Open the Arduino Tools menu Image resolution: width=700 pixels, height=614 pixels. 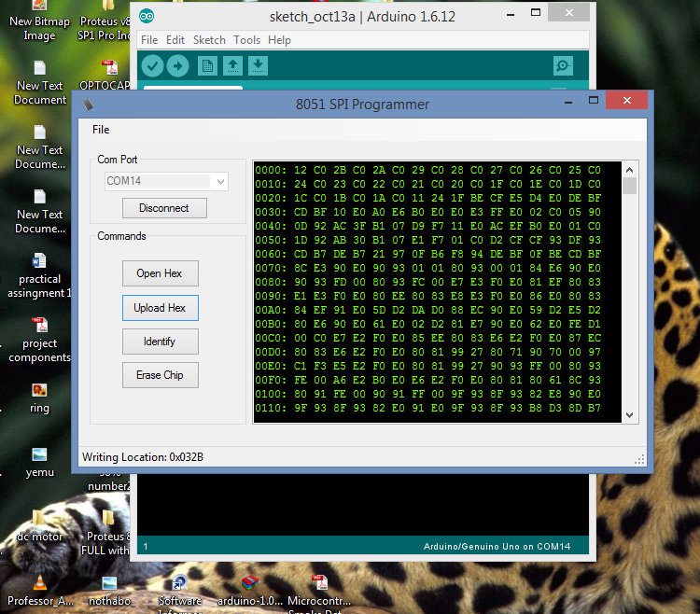[247, 40]
